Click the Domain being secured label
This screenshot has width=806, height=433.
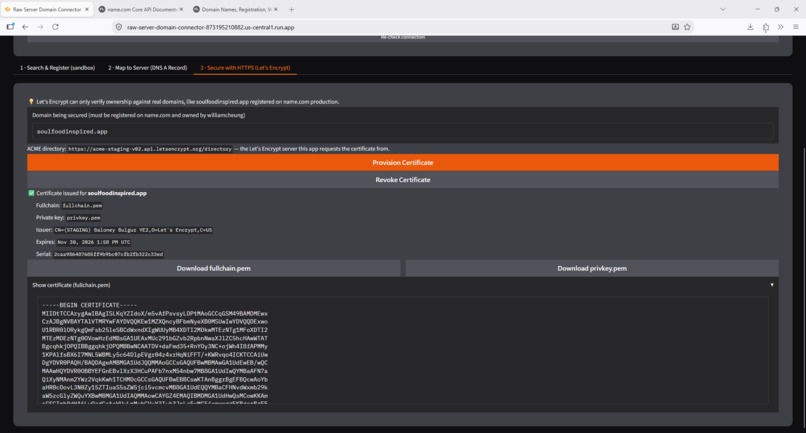138,115
